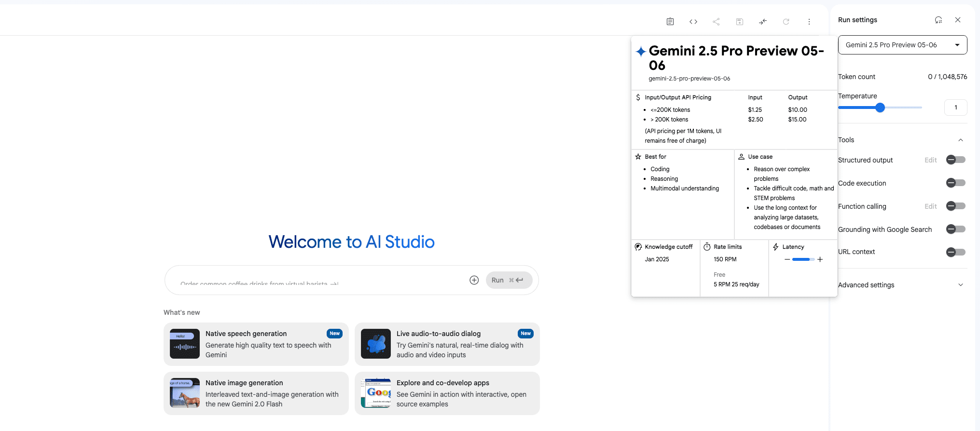
Task: Click the Run button
Action: point(509,280)
